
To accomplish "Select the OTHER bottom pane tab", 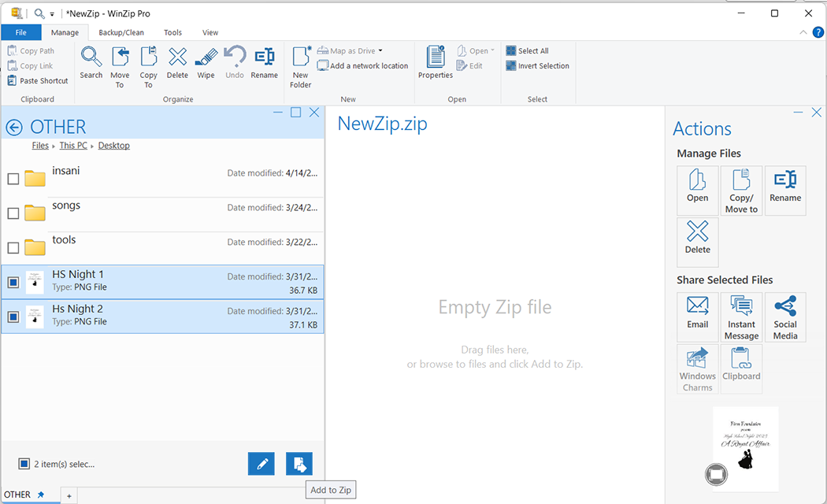I will coord(24,495).
